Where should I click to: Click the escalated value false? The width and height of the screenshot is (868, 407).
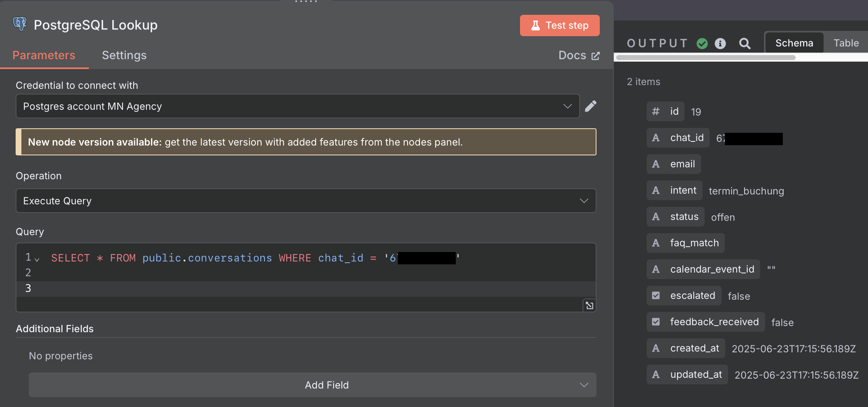tap(739, 296)
